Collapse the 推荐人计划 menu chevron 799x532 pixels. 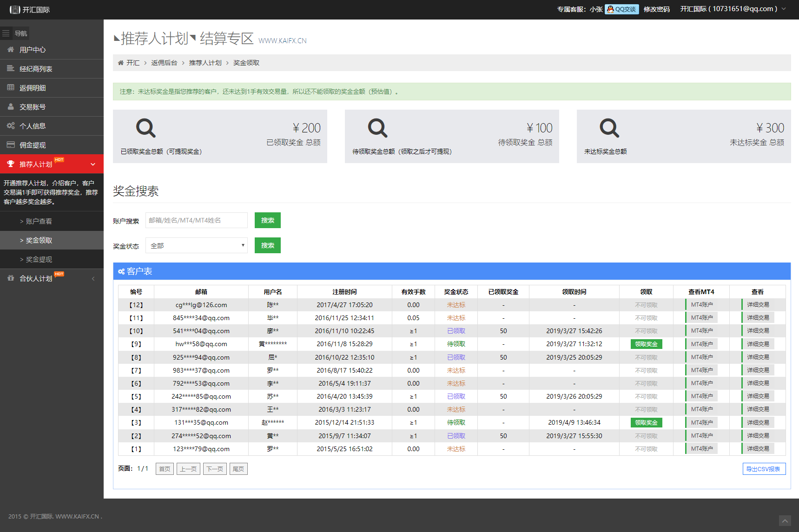[x=93, y=164]
